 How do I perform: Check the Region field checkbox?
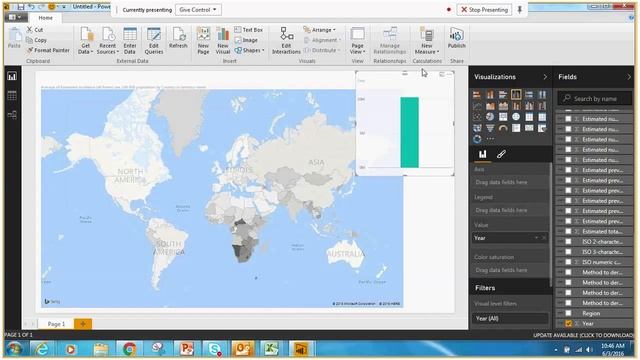point(568,313)
